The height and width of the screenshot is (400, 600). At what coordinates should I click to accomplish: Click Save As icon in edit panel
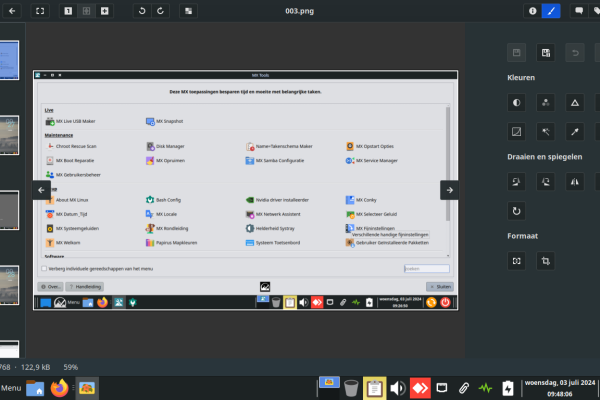point(545,52)
